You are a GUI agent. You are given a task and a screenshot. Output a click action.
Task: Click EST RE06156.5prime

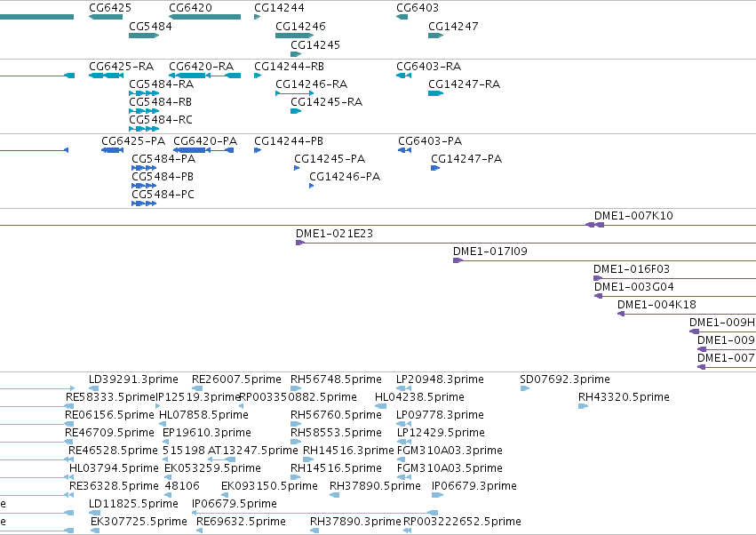click(x=109, y=415)
